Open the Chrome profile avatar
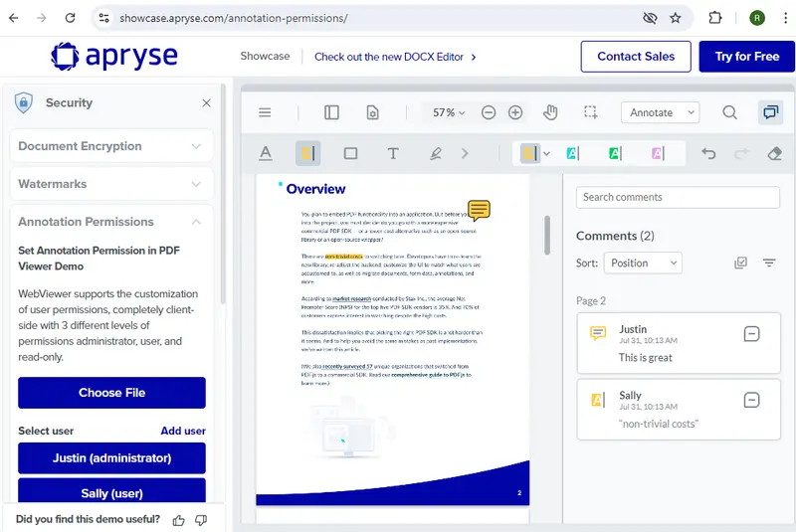The image size is (796, 532). [757, 18]
